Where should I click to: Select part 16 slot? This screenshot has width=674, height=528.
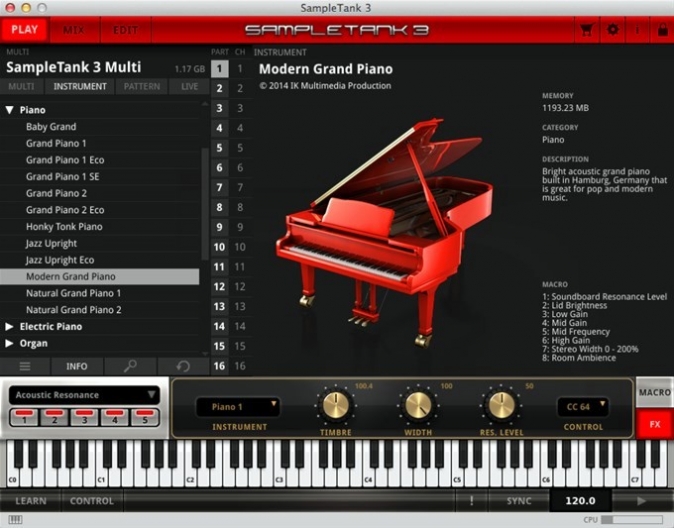click(x=219, y=366)
